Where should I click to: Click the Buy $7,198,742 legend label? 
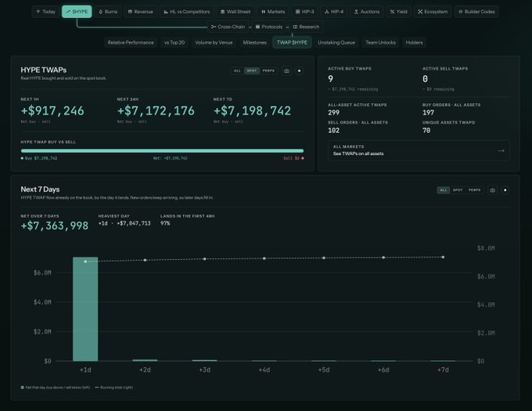point(39,158)
